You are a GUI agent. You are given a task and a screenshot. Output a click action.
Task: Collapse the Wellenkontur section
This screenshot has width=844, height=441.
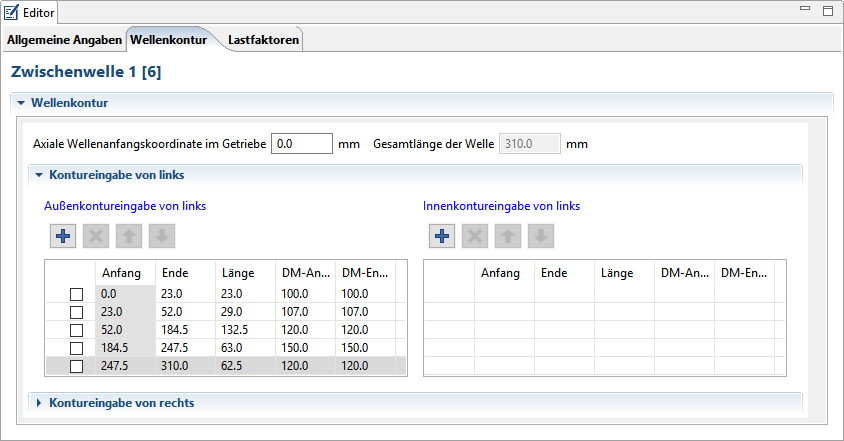tap(20, 103)
